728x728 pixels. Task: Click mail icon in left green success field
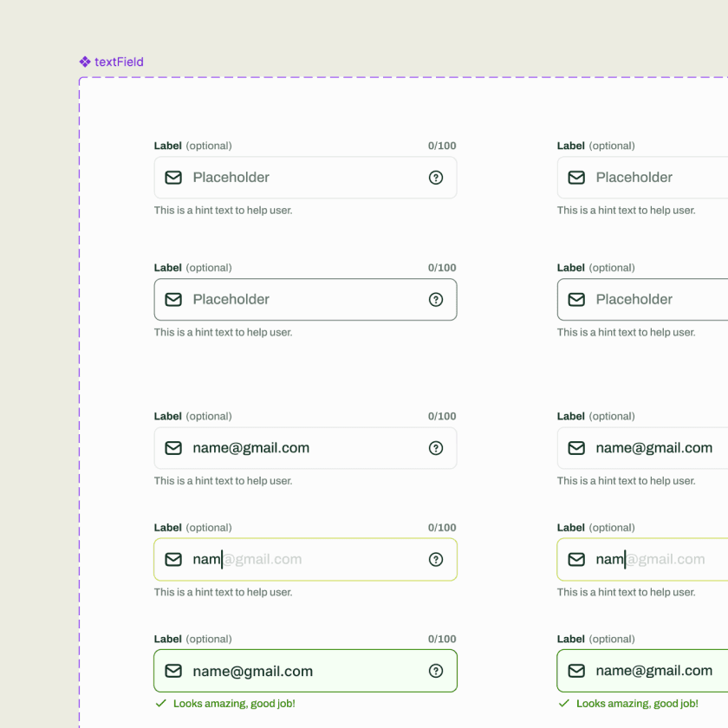click(173, 671)
